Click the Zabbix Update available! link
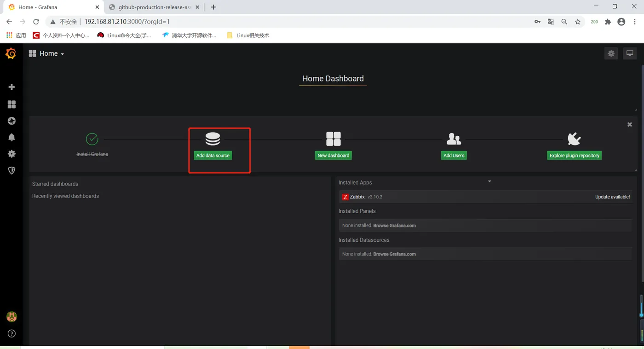 tap(612, 197)
